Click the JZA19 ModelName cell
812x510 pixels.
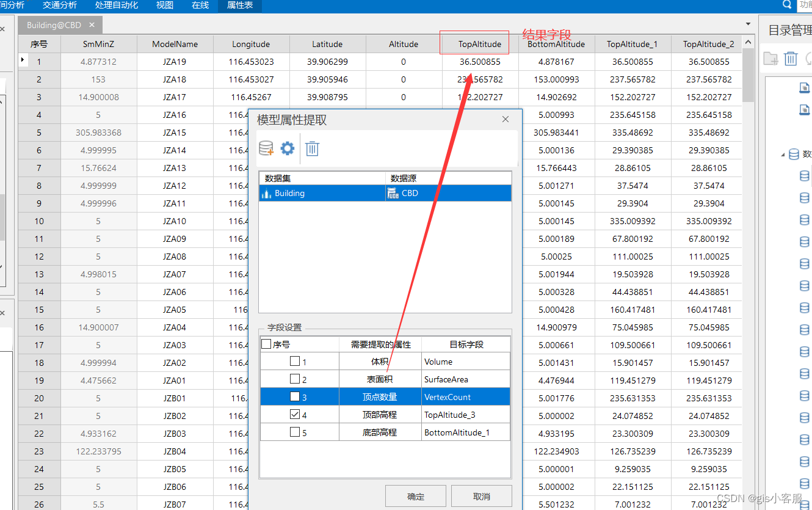coord(175,62)
